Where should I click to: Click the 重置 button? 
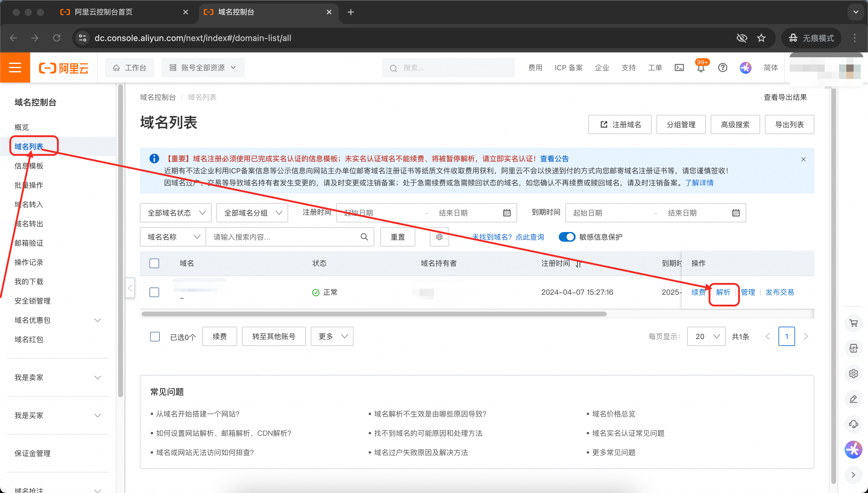[x=398, y=237]
